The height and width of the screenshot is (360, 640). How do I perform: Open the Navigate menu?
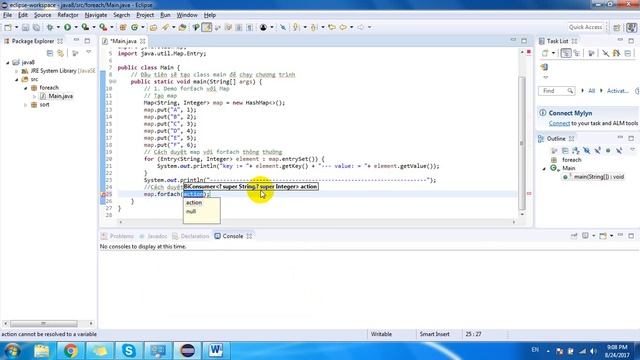[x=96, y=15]
